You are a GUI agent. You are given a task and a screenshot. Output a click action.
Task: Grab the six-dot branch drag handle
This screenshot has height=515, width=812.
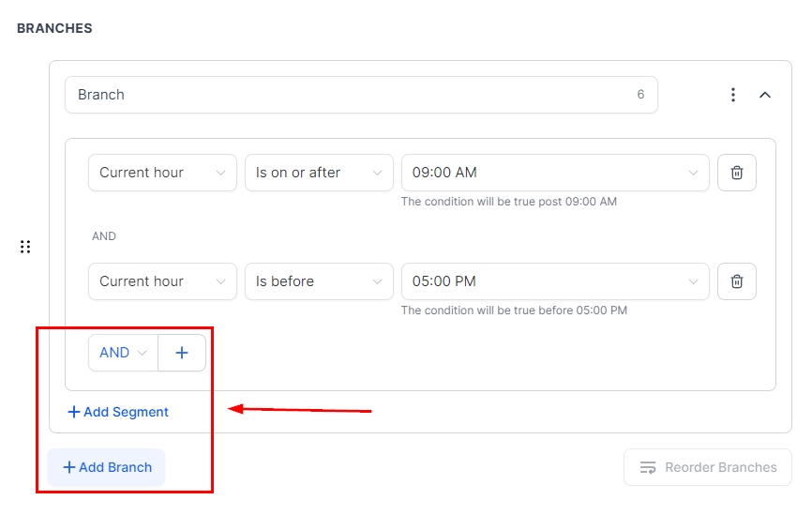point(25,247)
